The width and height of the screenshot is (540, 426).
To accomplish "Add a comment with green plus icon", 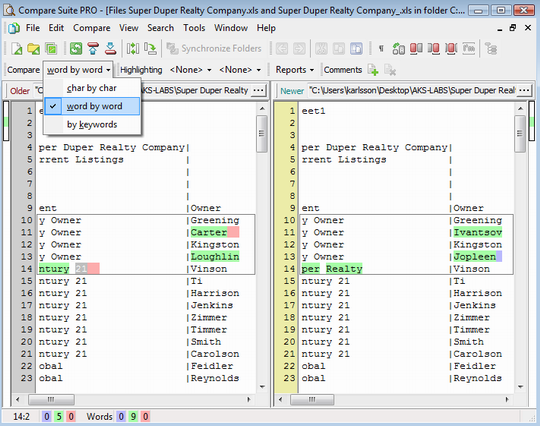I will point(373,70).
